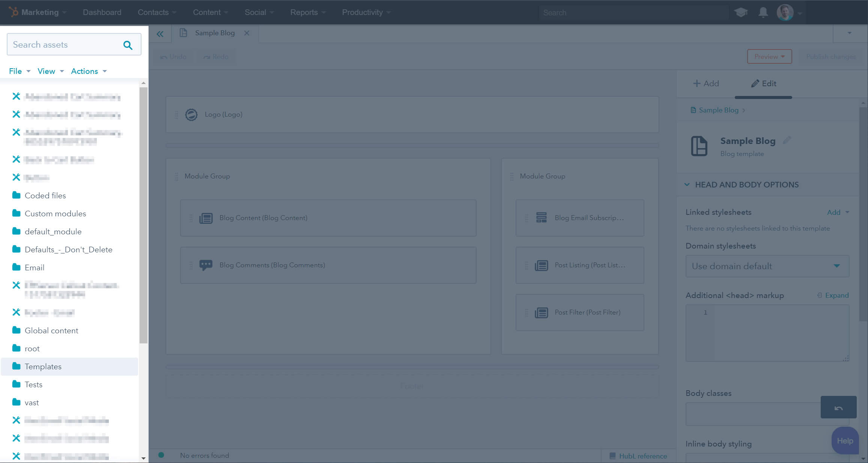Select the Templates folder in sidebar
The width and height of the screenshot is (868, 463).
coord(42,367)
